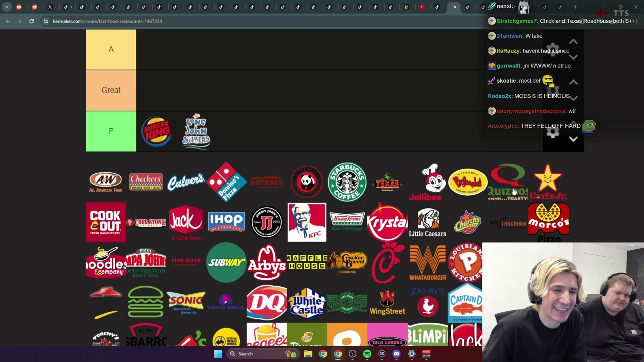Click the Outback Steakhouse logo
The height and width of the screenshot is (362, 644).
pos(267,182)
